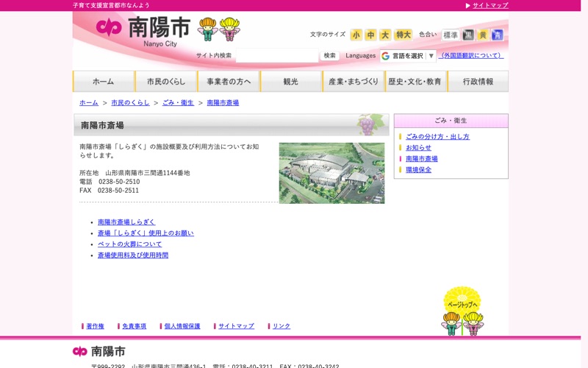Image resolution: width=588 pixels, height=368 pixels.
Task: Click the 市民のくらし breadcrumb link
Action: (x=130, y=102)
